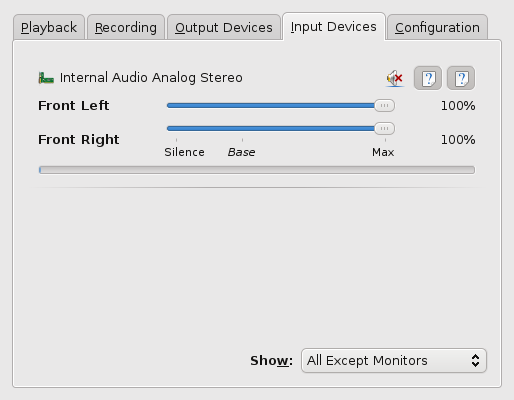Click the green sound card icon
The image size is (514, 400).
(46, 78)
